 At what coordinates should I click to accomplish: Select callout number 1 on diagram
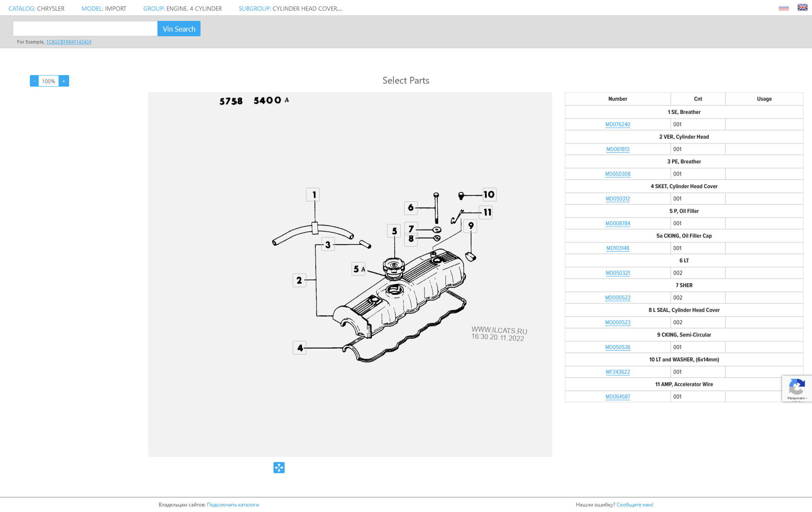click(313, 195)
